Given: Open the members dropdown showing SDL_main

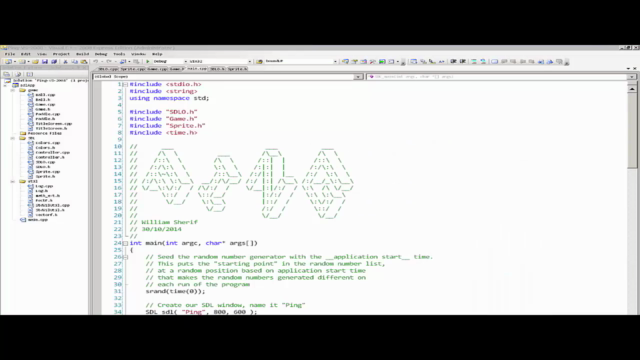Looking at the screenshot, I should click(632, 77).
